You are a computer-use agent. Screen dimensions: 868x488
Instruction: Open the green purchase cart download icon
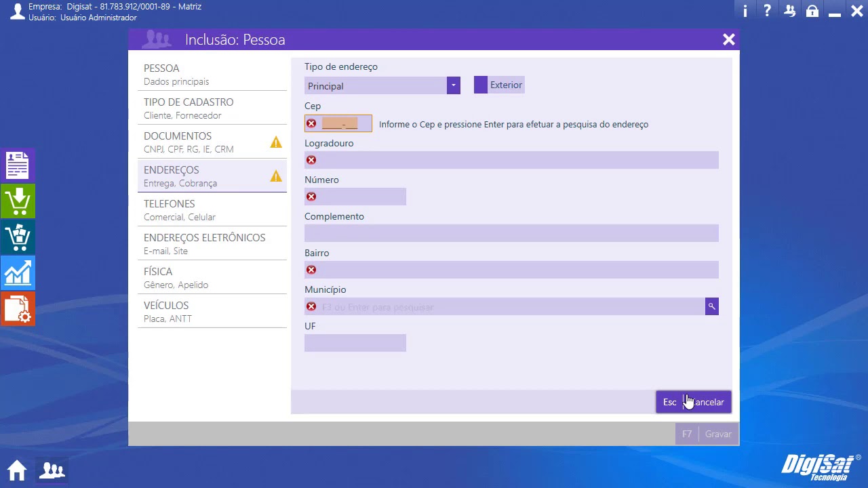pos(18,201)
